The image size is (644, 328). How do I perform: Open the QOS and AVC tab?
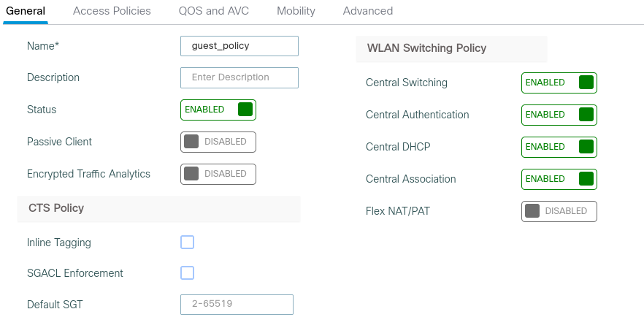click(214, 11)
